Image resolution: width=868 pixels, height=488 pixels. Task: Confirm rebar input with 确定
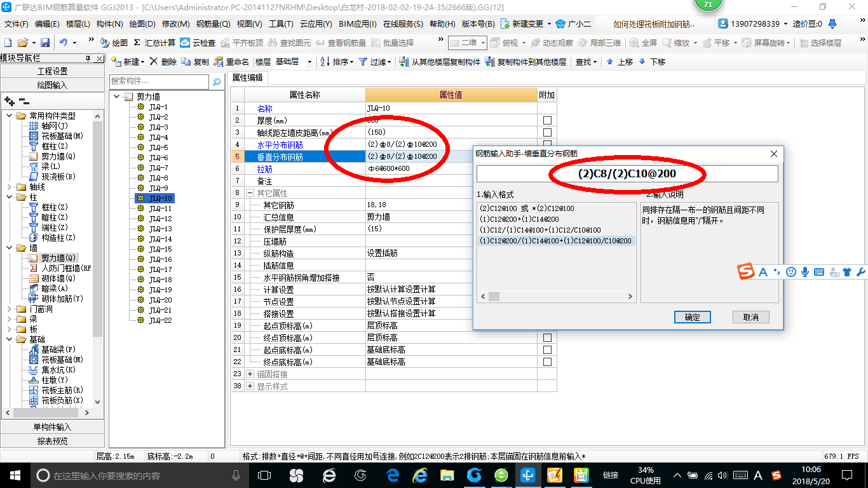click(x=692, y=317)
